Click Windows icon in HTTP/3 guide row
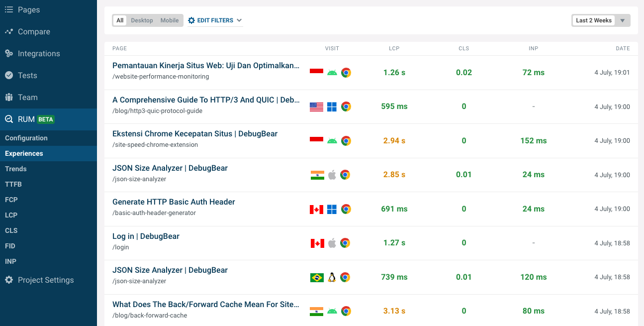The image size is (644, 326). (332, 107)
